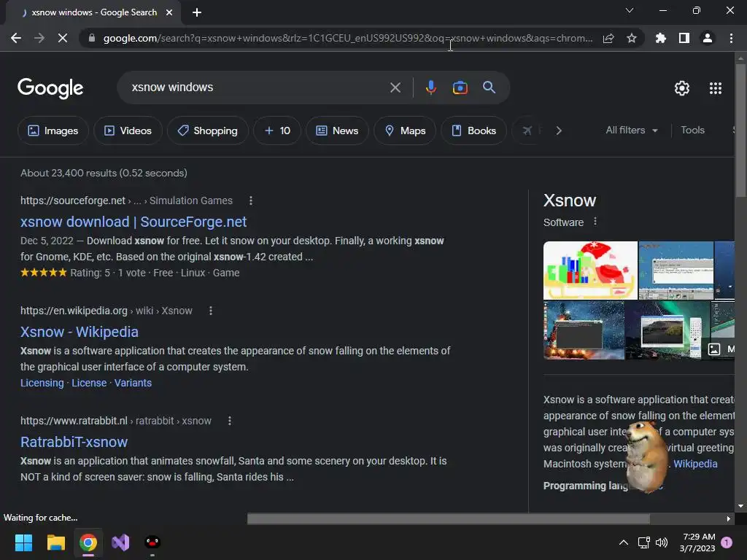Switch to Shopping results
Viewport: 747px width, 560px height.
(207, 131)
